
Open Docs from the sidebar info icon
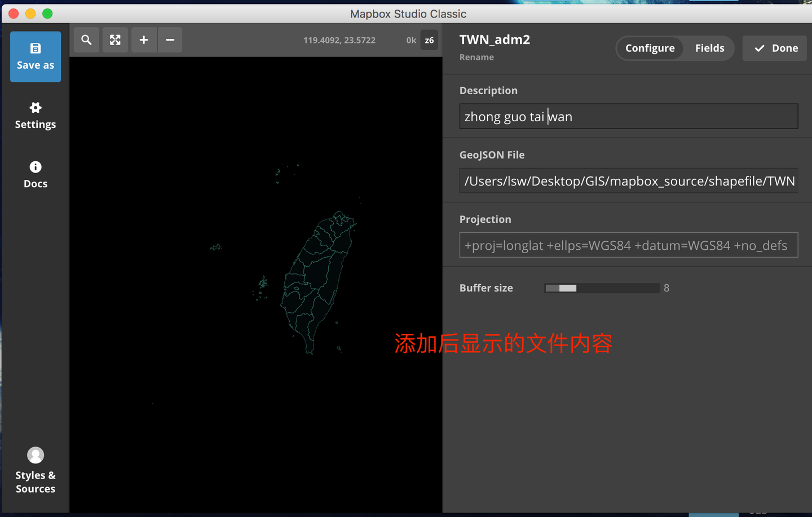pyautogui.click(x=35, y=174)
